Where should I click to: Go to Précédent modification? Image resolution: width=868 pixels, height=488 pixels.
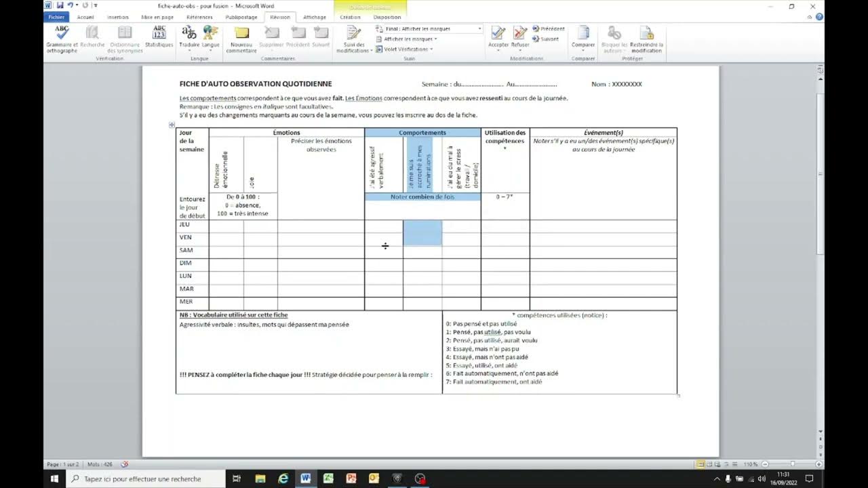(x=549, y=29)
